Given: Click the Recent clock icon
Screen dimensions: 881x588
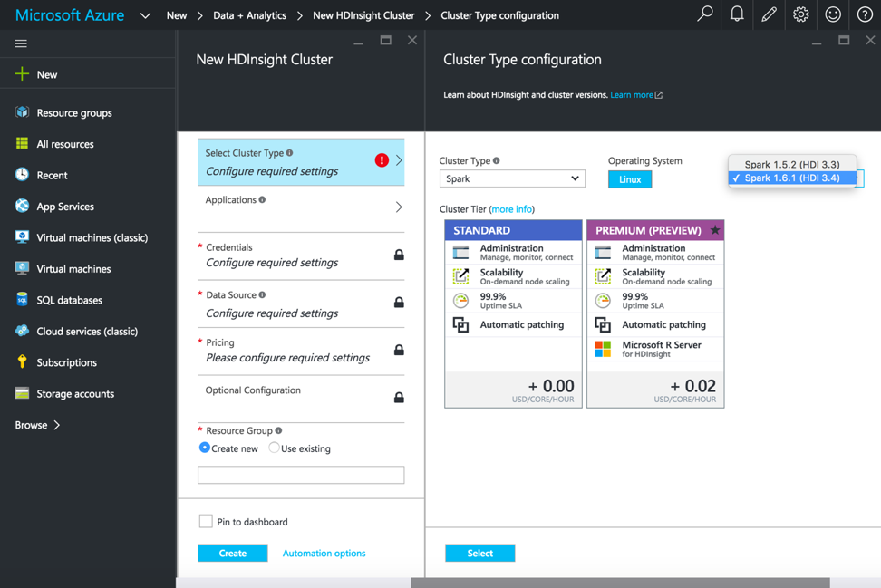Looking at the screenshot, I should click(22, 175).
